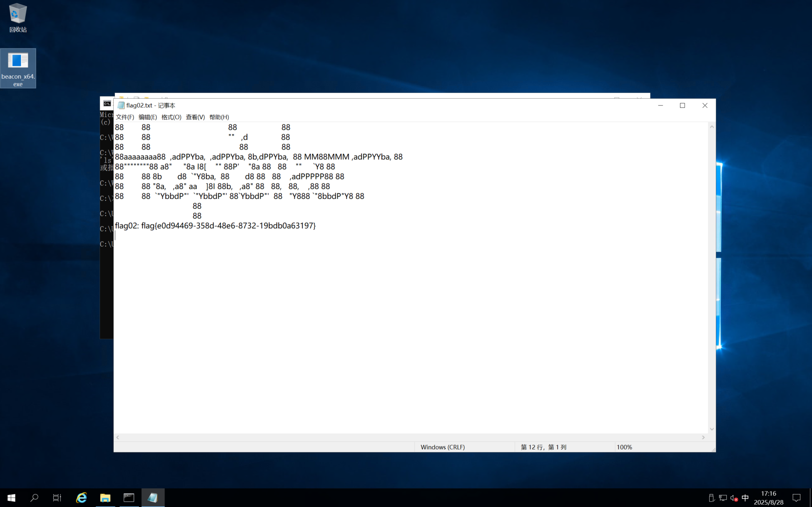Open the 编辑(E) menu
Viewport: 812px width, 507px height.
click(x=147, y=117)
